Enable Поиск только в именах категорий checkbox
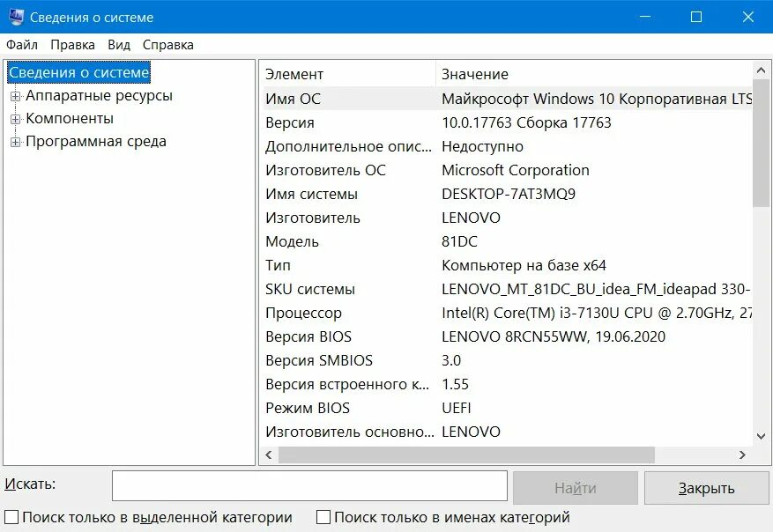 (x=323, y=517)
